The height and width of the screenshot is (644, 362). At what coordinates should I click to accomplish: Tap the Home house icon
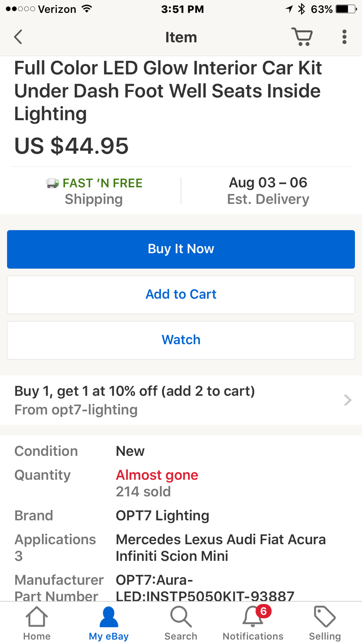[37, 618]
